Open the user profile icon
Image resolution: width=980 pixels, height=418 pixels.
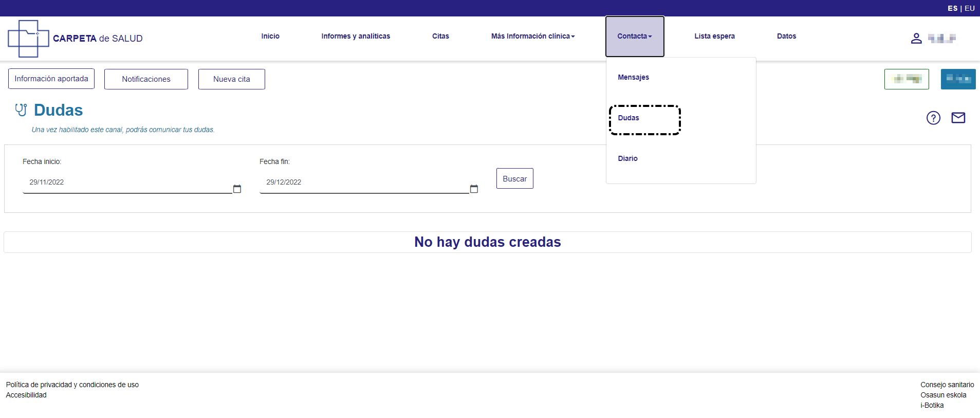pos(916,38)
